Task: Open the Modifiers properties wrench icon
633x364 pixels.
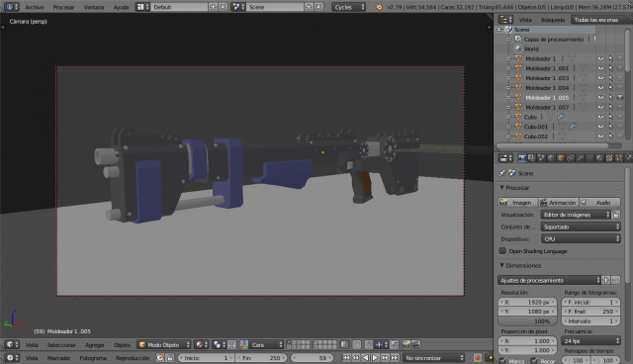Action: tap(581, 158)
